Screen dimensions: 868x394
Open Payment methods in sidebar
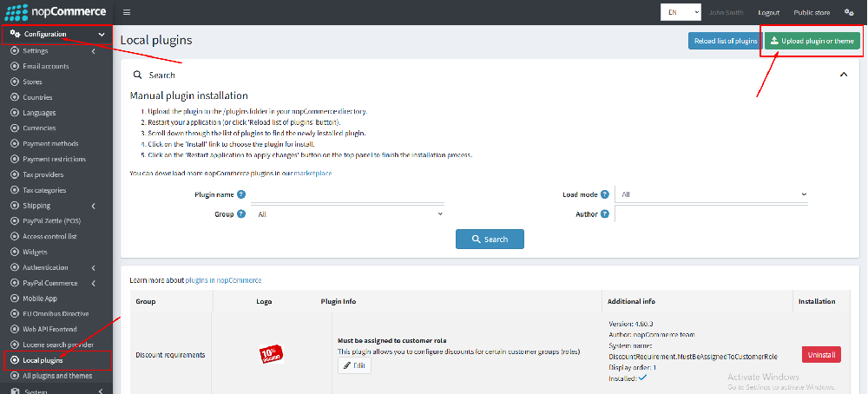50,144
